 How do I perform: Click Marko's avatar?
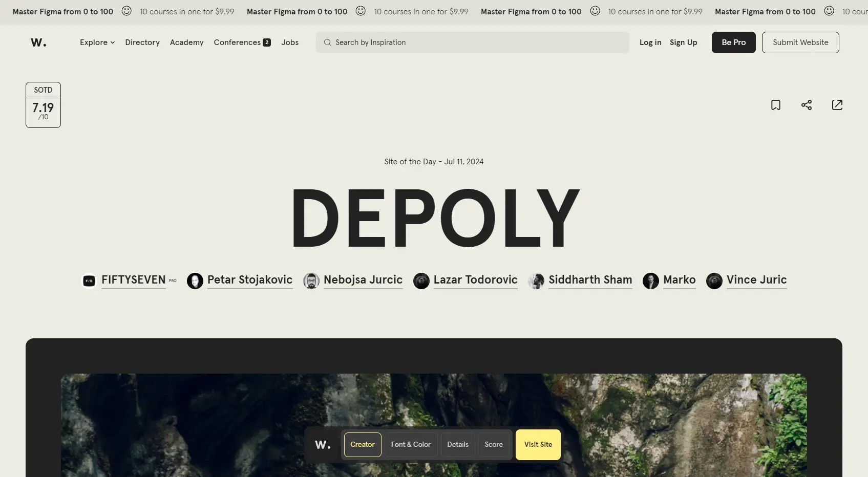[651, 280]
